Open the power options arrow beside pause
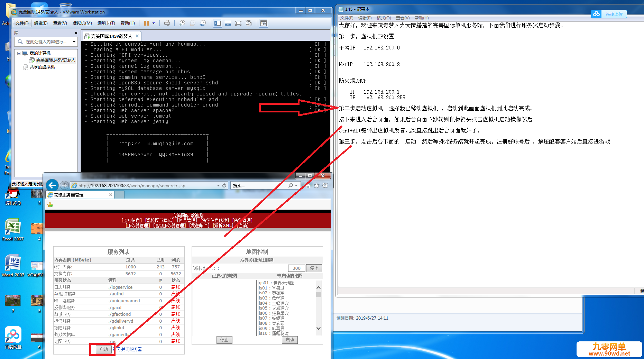This screenshot has width=644, height=359. (x=154, y=23)
